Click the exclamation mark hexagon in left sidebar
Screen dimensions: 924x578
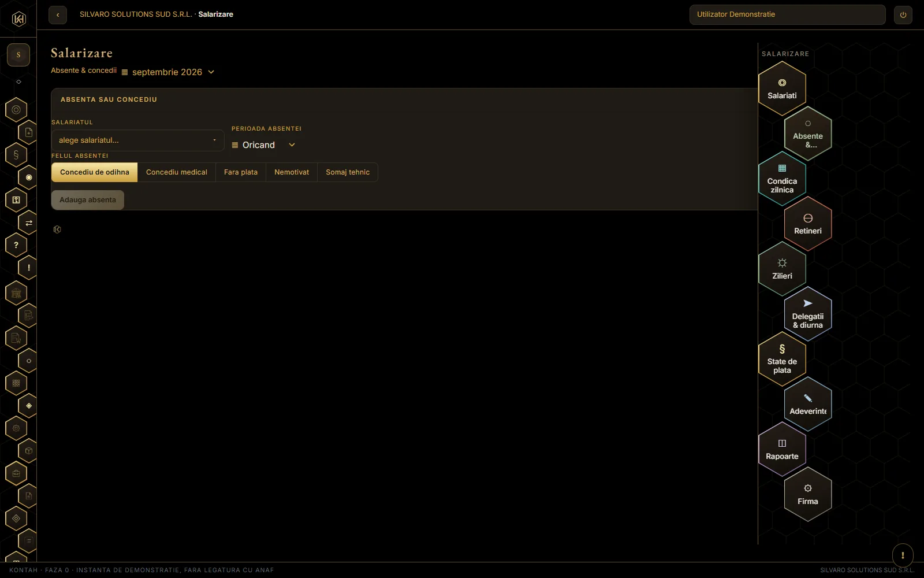point(28,268)
